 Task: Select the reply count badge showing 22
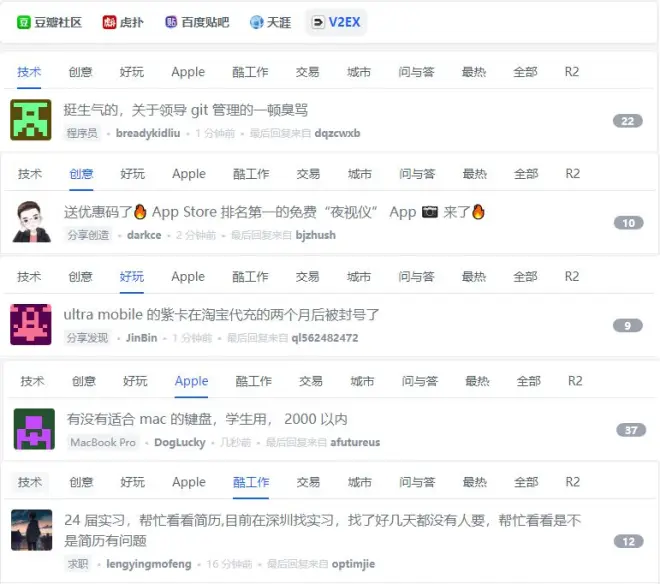pyautogui.click(x=628, y=121)
